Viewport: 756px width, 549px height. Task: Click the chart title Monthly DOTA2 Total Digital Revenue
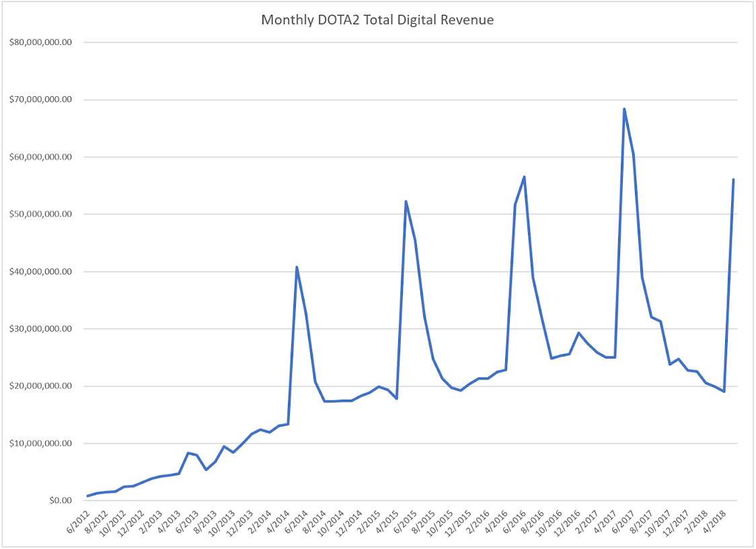(x=377, y=20)
